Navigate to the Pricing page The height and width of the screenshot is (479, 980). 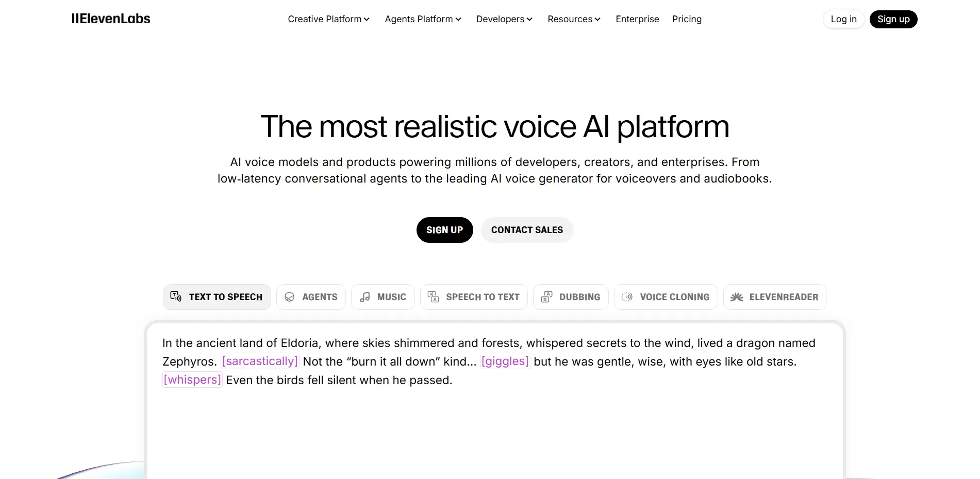click(687, 19)
